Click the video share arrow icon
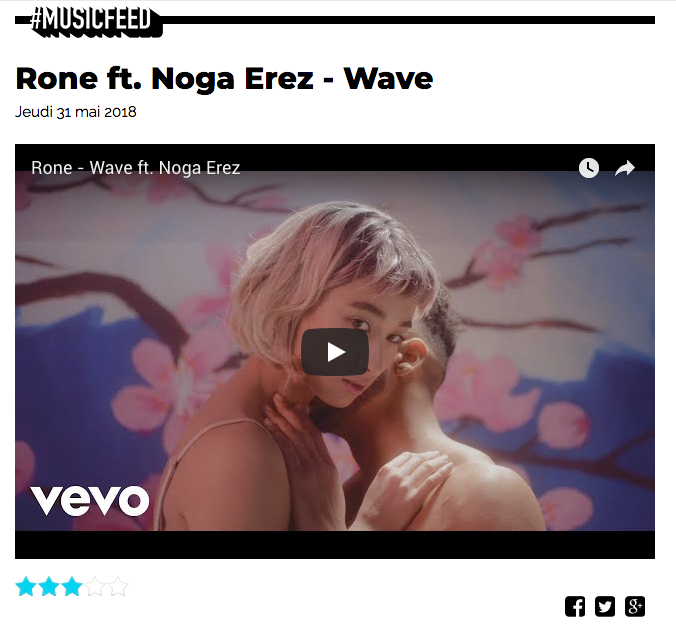 click(x=625, y=168)
